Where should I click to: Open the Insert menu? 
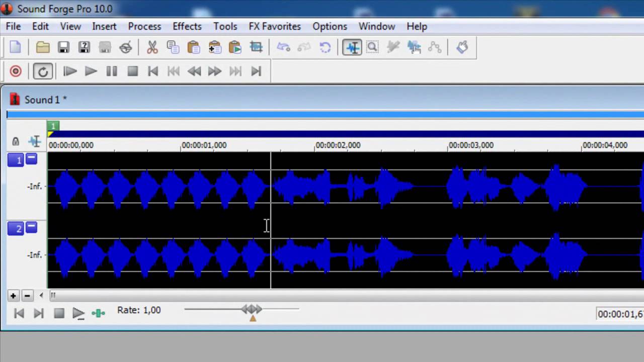(104, 26)
